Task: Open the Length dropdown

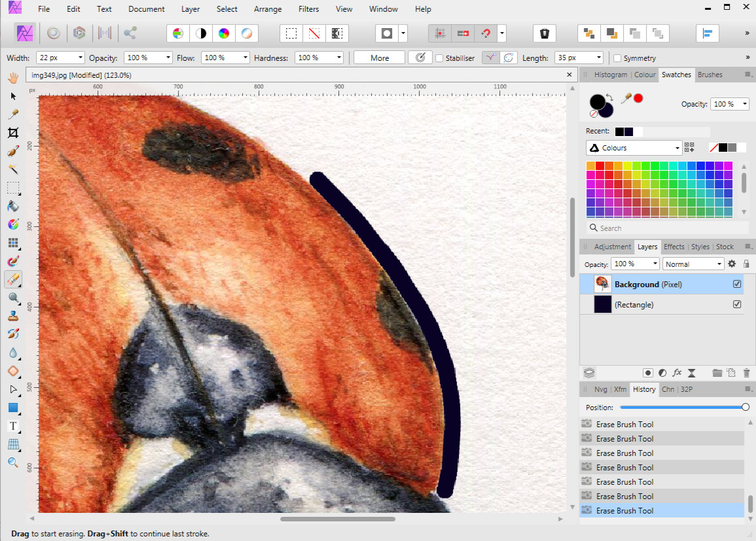Action: tap(598, 58)
